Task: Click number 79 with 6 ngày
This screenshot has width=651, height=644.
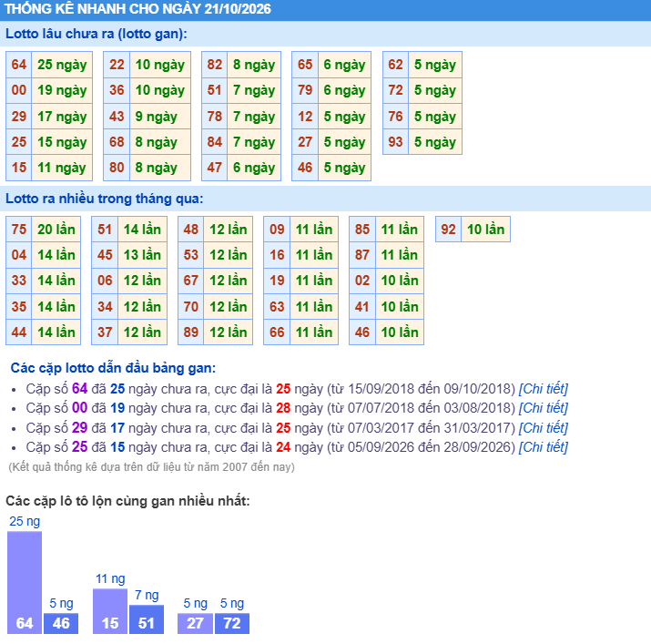Action: (x=305, y=90)
